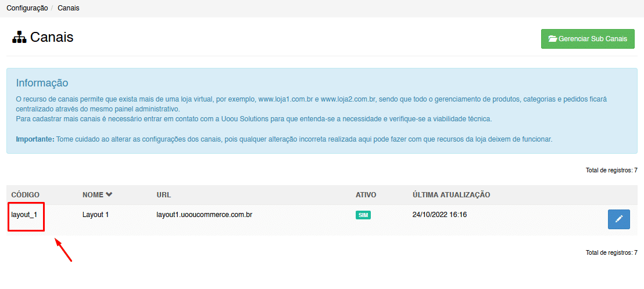Click the ATIVO column header
This screenshot has height=289, width=644.
[x=366, y=195]
